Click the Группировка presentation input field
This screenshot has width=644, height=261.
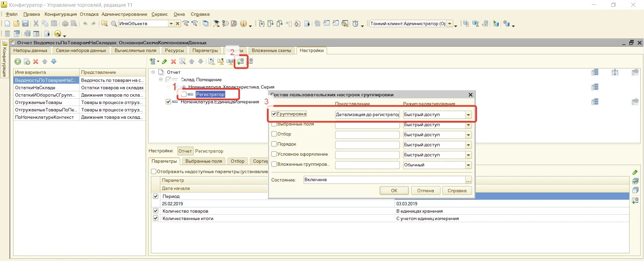pyautogui.click(x=367, y=115)
